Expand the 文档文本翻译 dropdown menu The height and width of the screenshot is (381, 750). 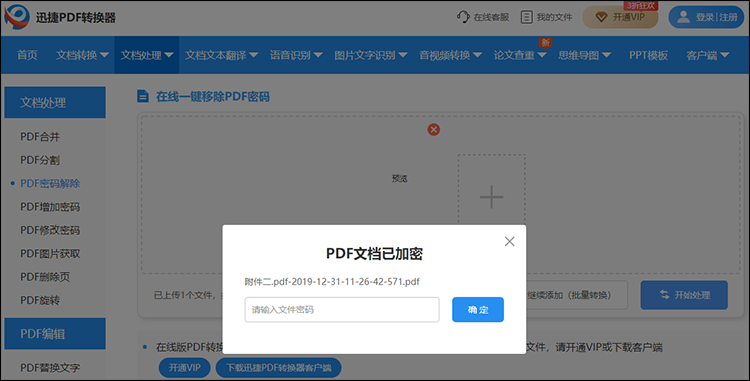(x=254, y=55)
